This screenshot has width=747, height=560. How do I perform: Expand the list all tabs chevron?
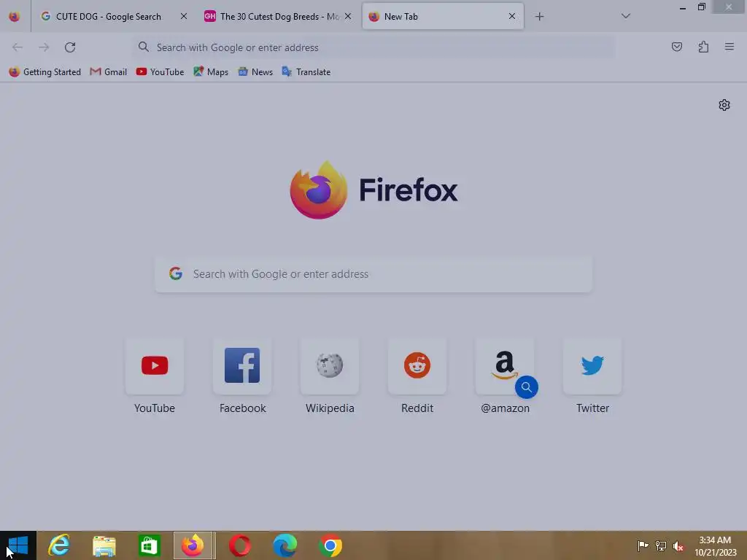(x=626, y=16)
